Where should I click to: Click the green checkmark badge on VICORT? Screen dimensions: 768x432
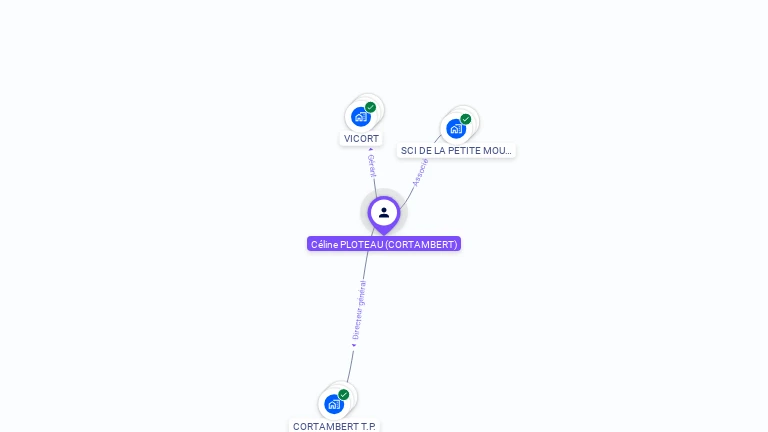(370, 107)
